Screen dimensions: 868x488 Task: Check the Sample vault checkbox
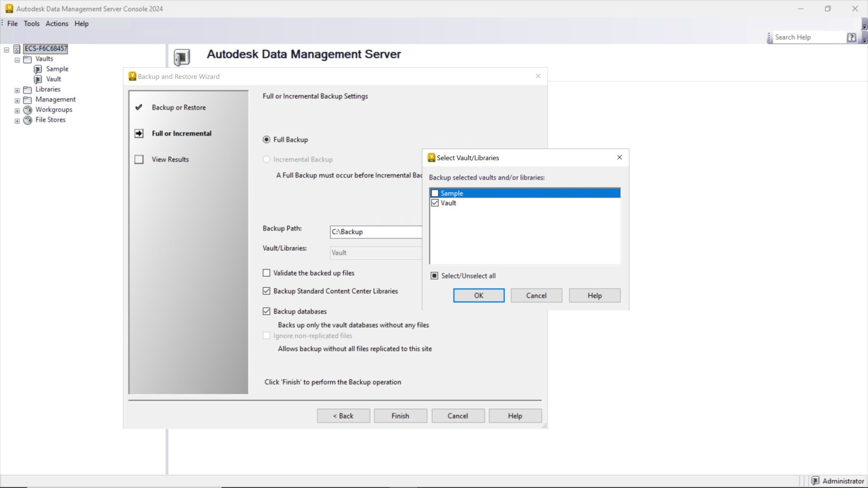point(435,193)
